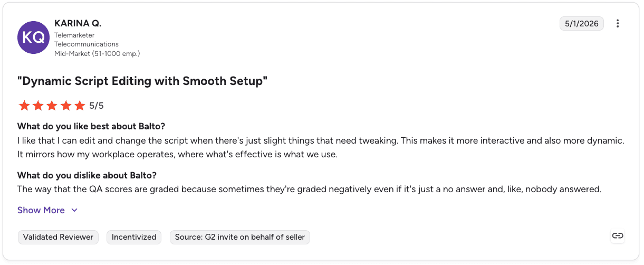Screen dimensions: 644x265
Task: Click the second rating star
Action: 38,106
